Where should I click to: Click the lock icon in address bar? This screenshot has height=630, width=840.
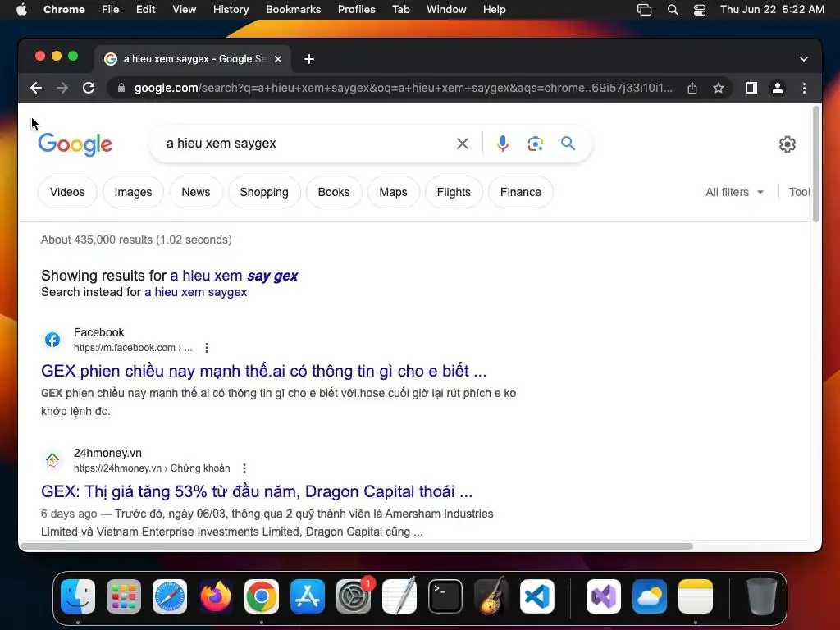[x=121, y=88]
